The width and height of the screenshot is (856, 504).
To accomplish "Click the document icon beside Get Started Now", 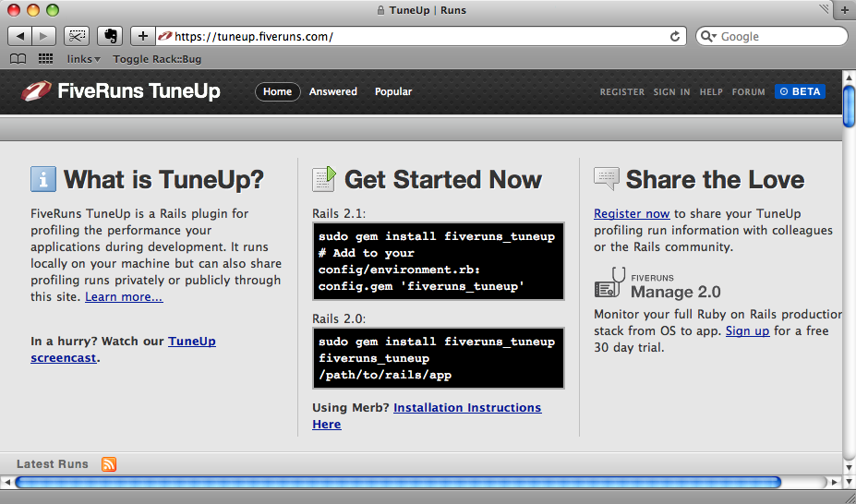I will (324, 179).
